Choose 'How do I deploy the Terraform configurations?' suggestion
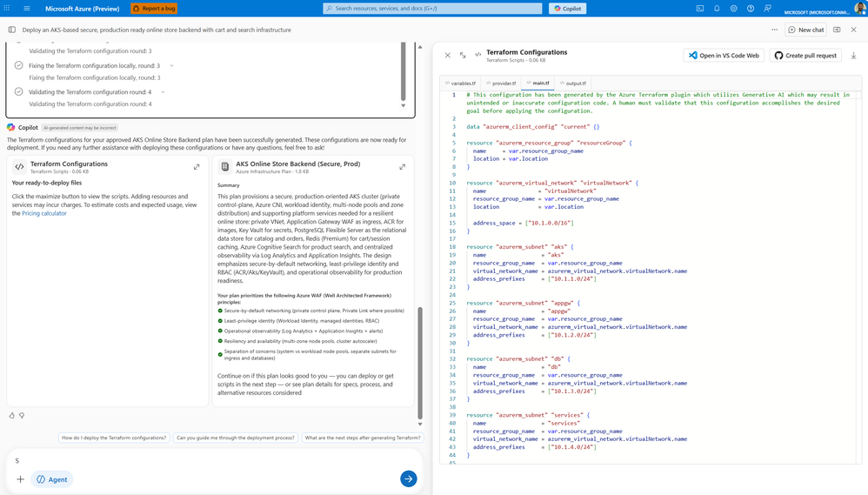Screen dimensions: 868x495 click(114, 438)
